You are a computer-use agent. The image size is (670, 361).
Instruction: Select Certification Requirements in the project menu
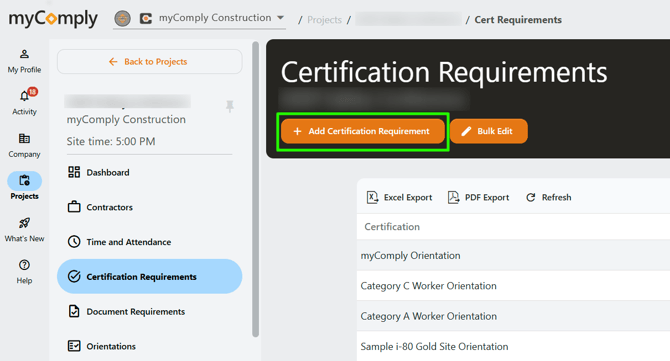(150, 276)
